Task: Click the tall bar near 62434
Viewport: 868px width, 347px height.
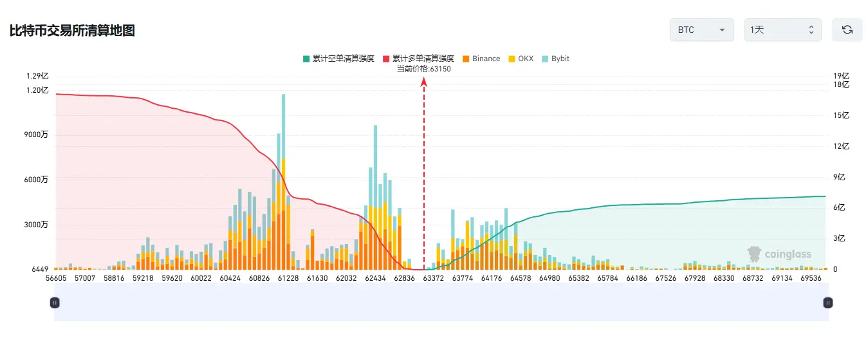Action: point(375,197)
